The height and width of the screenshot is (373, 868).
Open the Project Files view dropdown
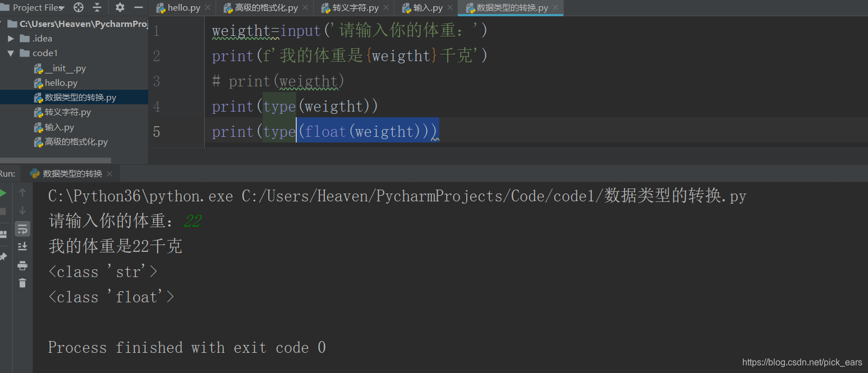click(38, 8)
